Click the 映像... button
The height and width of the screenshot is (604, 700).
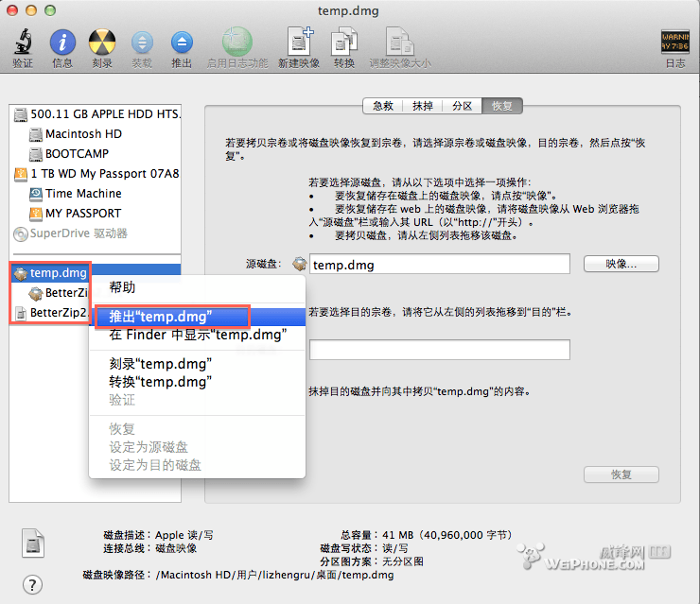click(x=621, y=264)
